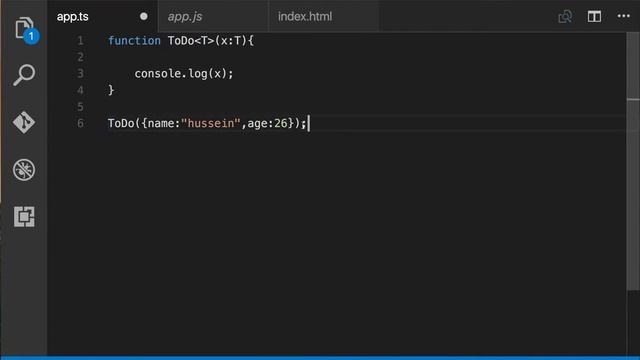This screenshot has height=360, width=640.
Task: Click the ToDo call at start of line 6
Action: (121, 123)
